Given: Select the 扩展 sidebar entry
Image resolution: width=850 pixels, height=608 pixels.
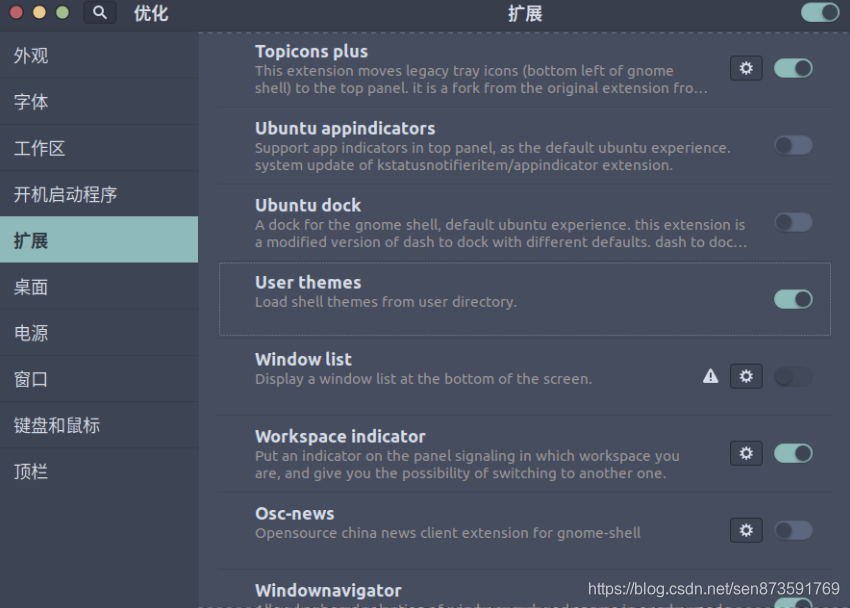Looking at the screenshot, I should [99, 240].
